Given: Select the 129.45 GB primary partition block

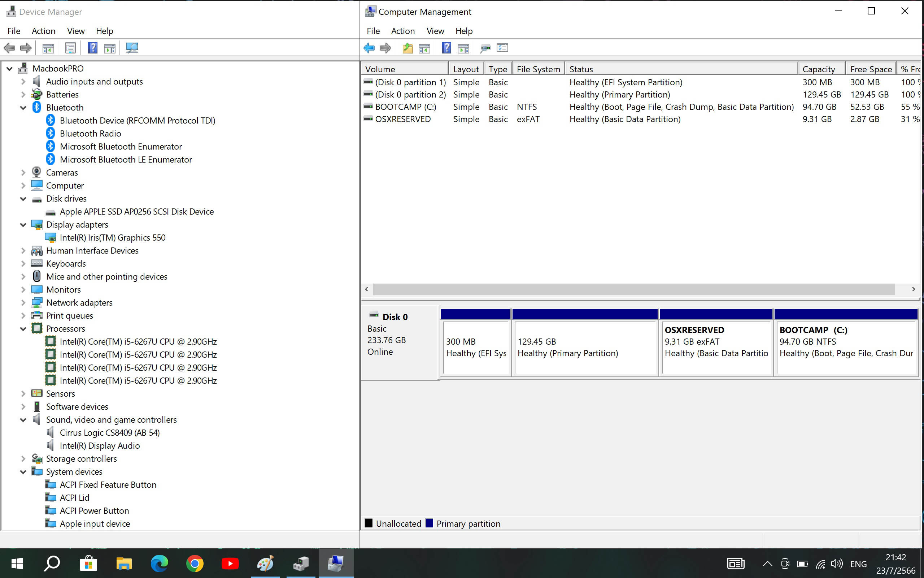Looking at the screenshot, I should pos(585,343).
